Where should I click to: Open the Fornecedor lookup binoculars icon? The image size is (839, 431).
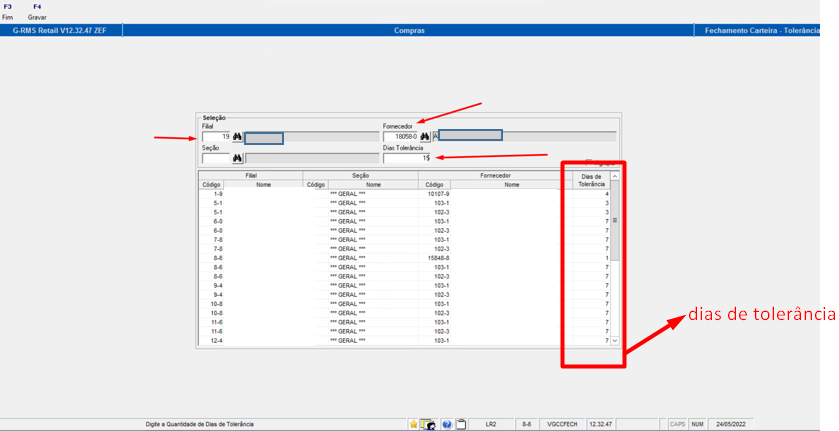(x=425, y=137)
